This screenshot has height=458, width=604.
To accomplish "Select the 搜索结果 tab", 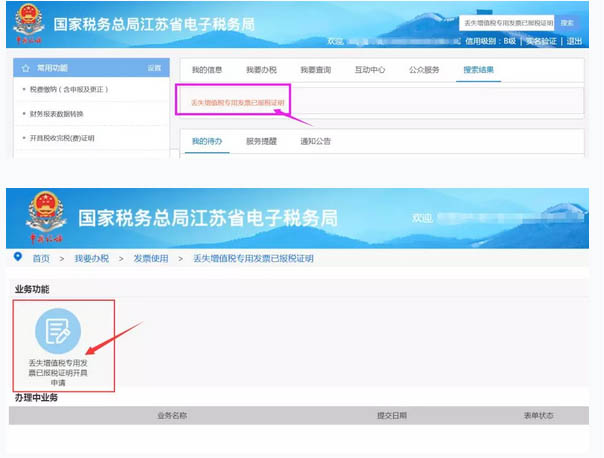I will pos(479,70).
